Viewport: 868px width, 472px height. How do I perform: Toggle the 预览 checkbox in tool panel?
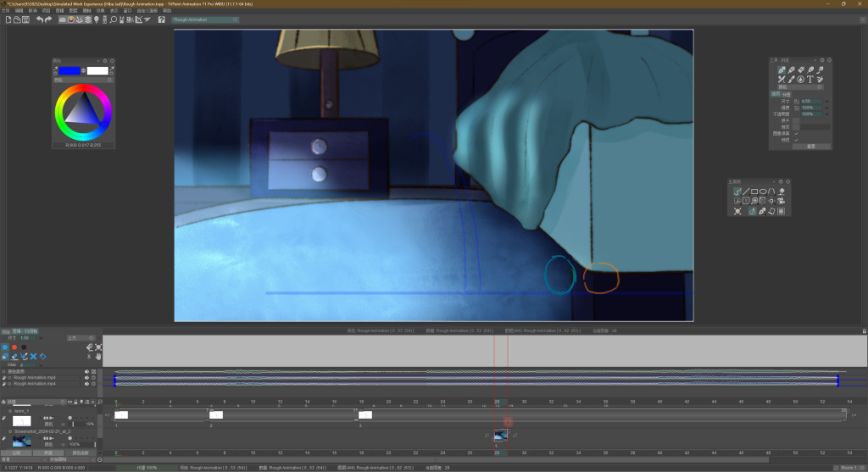coord(796,139)
